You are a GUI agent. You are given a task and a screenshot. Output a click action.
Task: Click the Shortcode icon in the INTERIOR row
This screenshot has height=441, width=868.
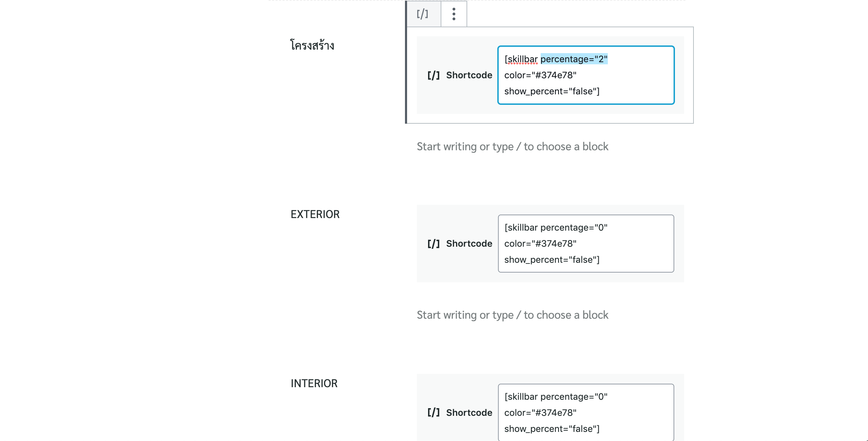click(x=433, y=413)
